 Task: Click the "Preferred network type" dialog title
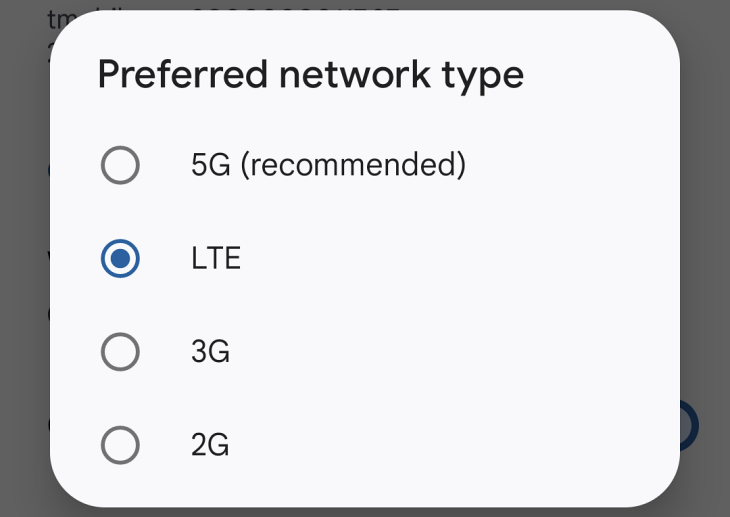tap(310, 75)
